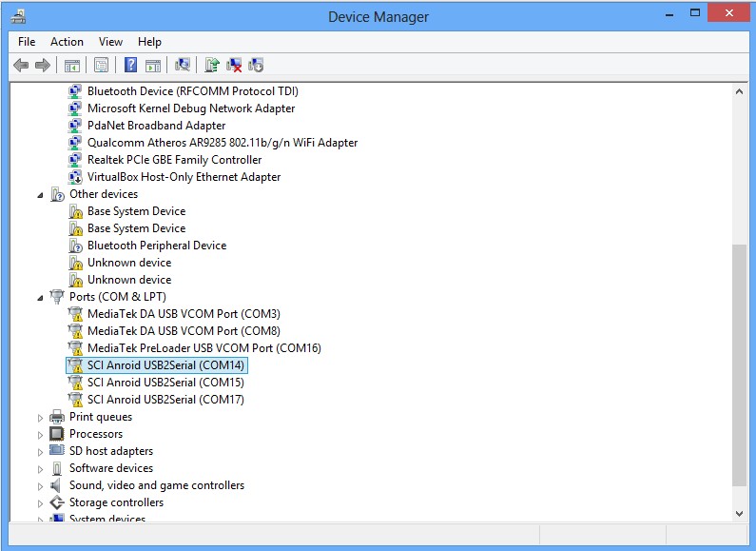Expand the Processors category

click(40, 435)
